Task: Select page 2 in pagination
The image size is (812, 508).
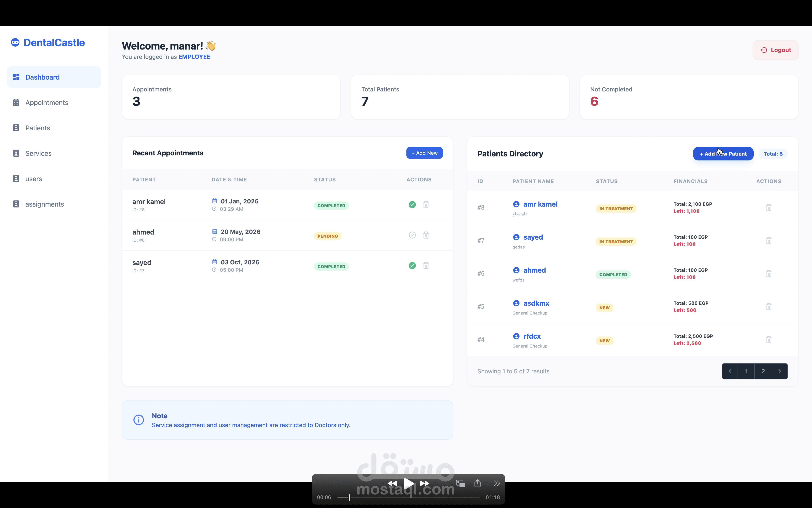Action: click(763, 371)
